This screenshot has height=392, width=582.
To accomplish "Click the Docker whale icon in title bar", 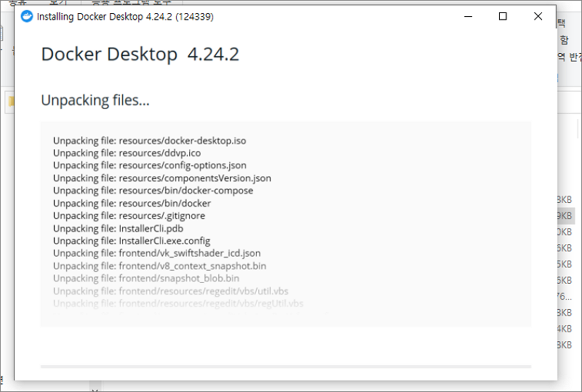I will click(x=27, y=16).
